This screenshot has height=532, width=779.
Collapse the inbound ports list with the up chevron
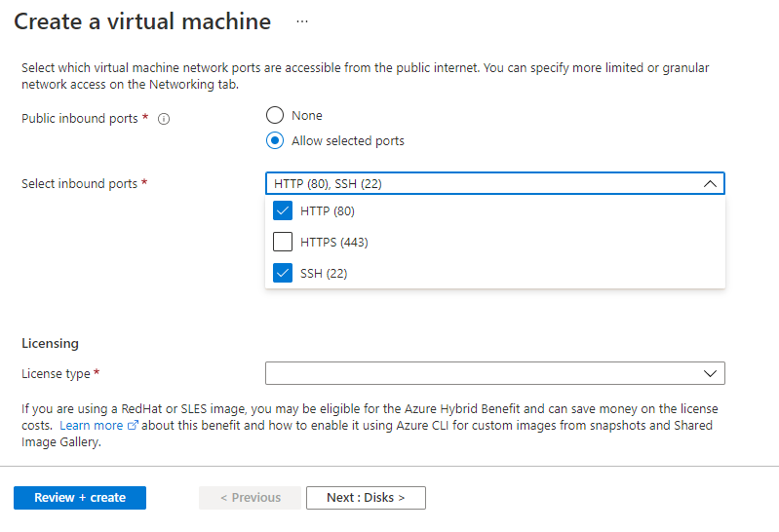coord(710,183)
